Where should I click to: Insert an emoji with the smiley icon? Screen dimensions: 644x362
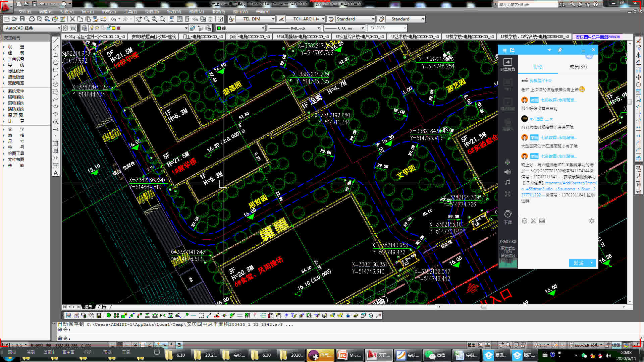click(x=525, y=221)
